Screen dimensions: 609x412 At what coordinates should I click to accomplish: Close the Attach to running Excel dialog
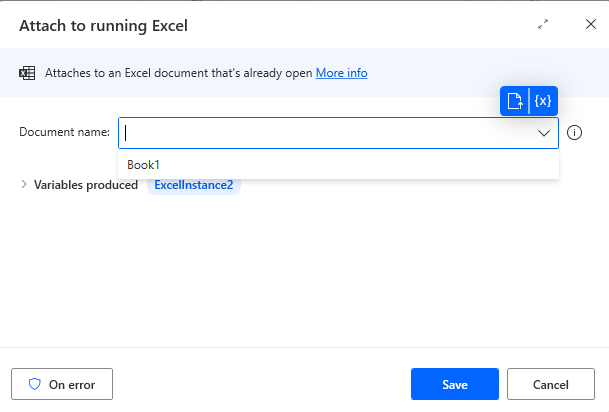coord(590,24)
